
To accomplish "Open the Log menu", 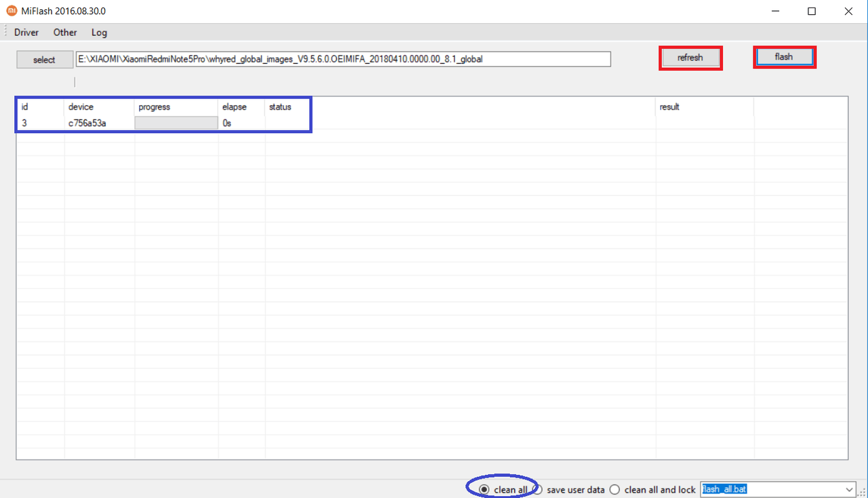I will pos(99,33).
